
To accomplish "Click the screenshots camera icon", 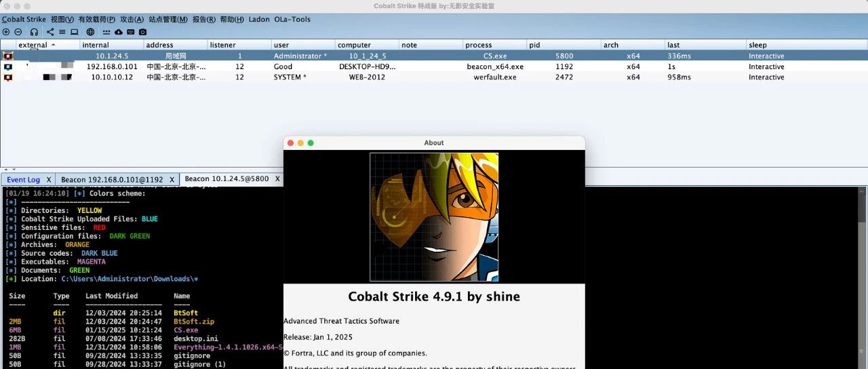I will pyautogui.click(x=143, y=32).
